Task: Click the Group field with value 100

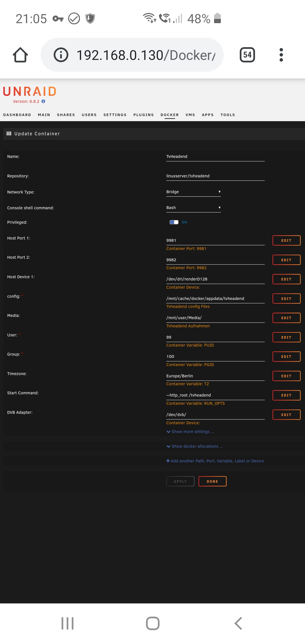Action: pyautogui.click(x=215, y=357)
